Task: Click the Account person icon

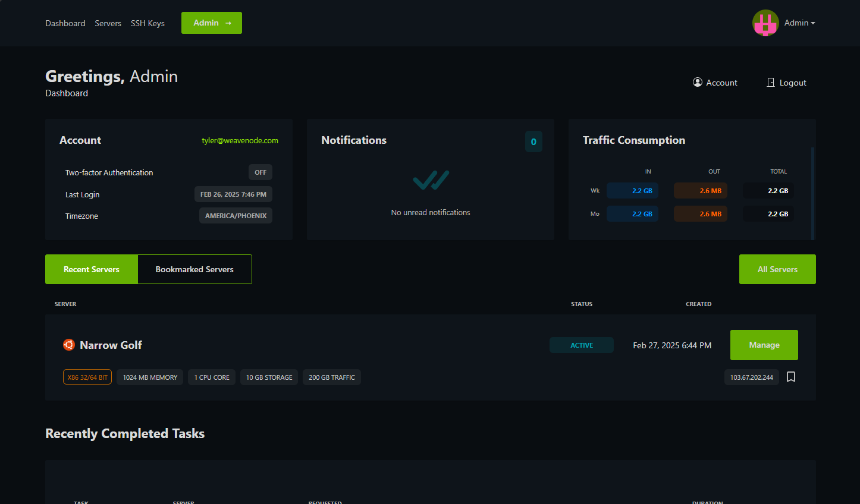Action: pos(698,83)
